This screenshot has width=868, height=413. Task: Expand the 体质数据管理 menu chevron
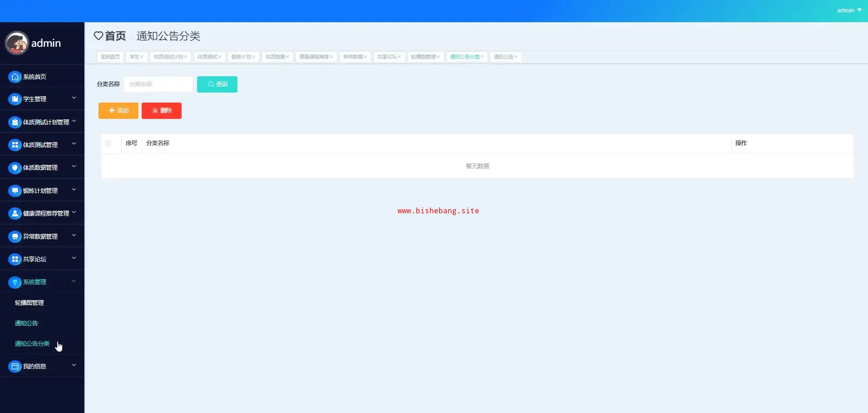74,167
